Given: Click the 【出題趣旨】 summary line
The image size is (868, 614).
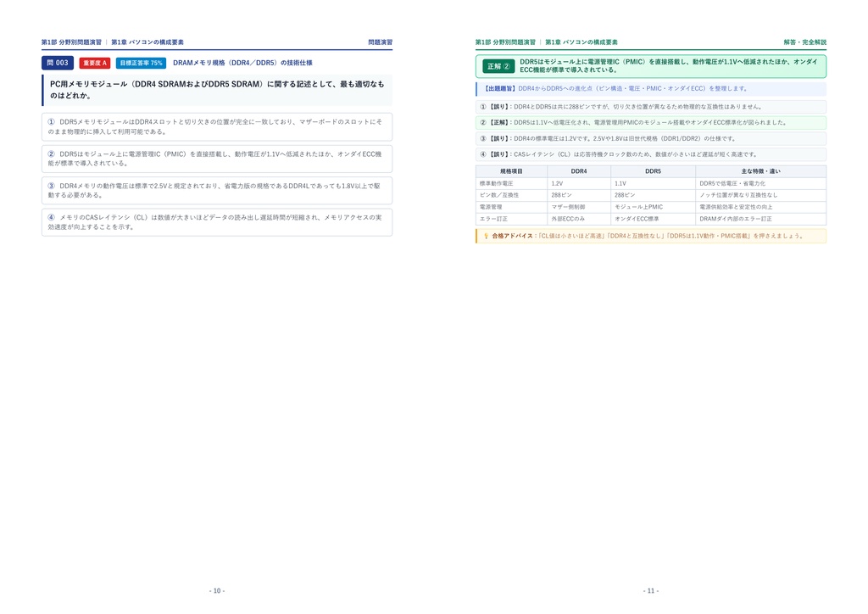Looking at the screenshot, I should [x=651, y=88].
